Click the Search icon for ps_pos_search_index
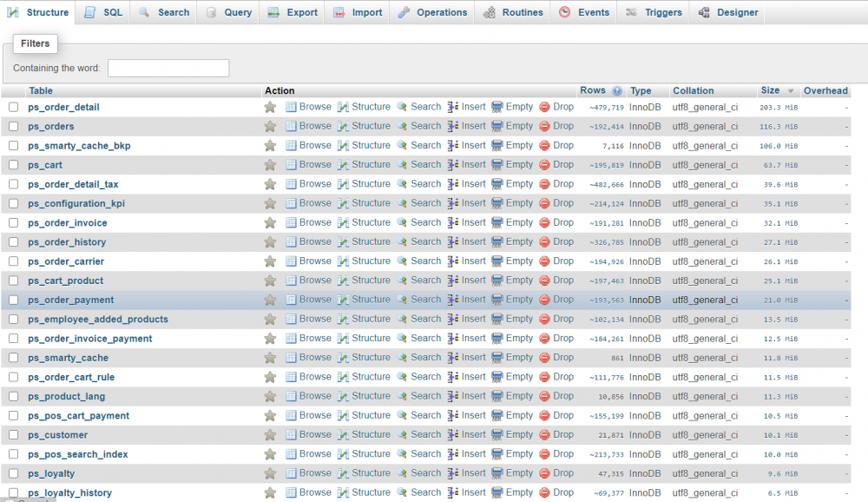 (x=402, y=454)
